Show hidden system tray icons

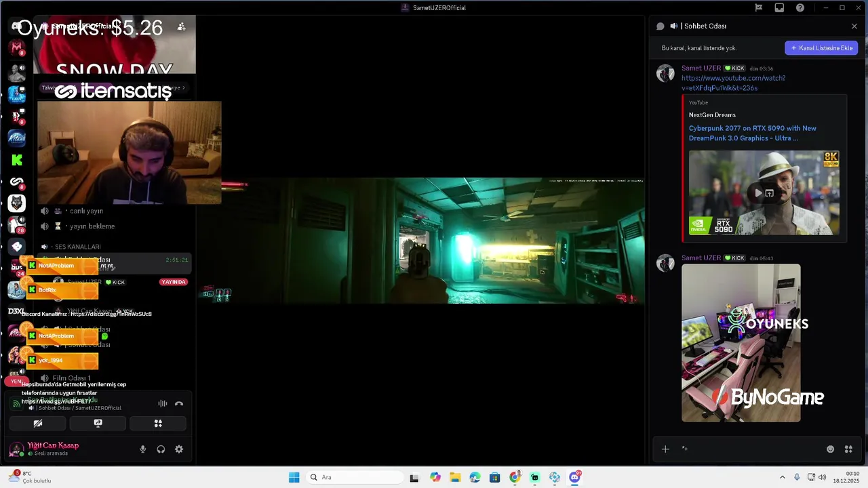tap(782, 477)
